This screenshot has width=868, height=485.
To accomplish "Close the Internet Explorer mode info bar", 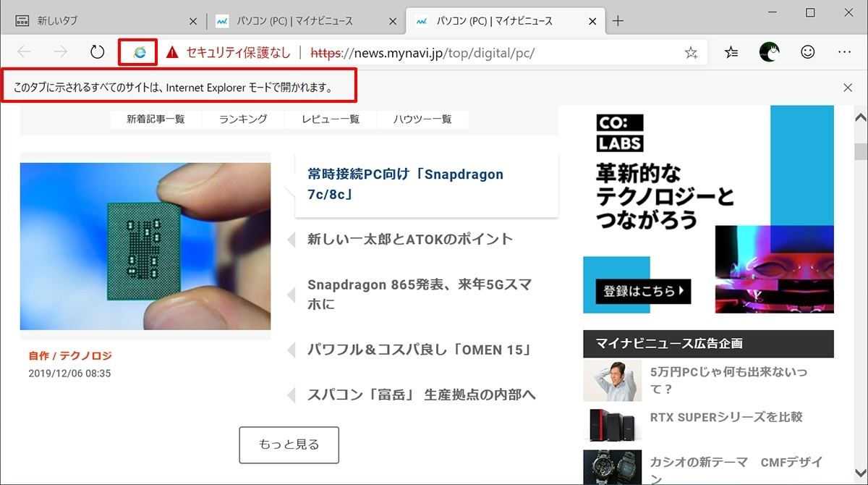I will click(848, 88).
